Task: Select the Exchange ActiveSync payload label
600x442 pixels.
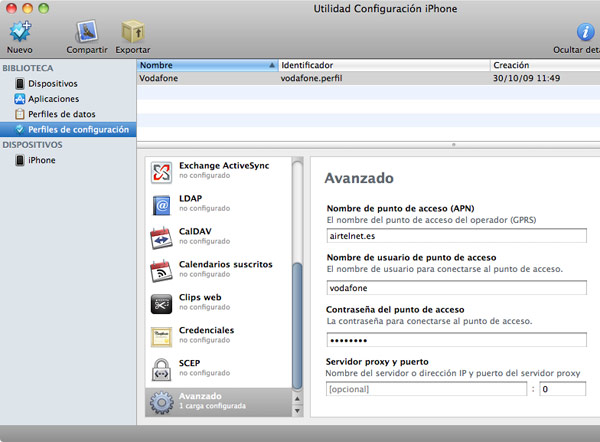Action: pos(224,166)
